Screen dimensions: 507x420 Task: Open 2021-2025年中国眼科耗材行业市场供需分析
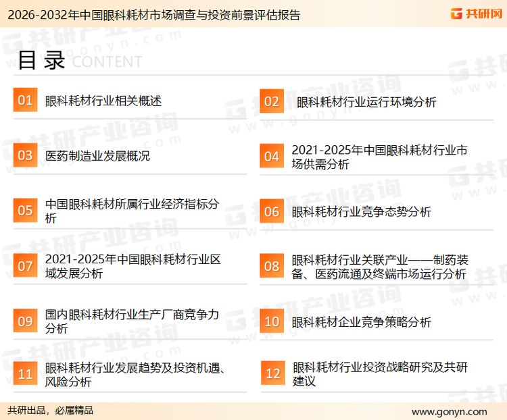pyautogui.click(x=379, y=157)
